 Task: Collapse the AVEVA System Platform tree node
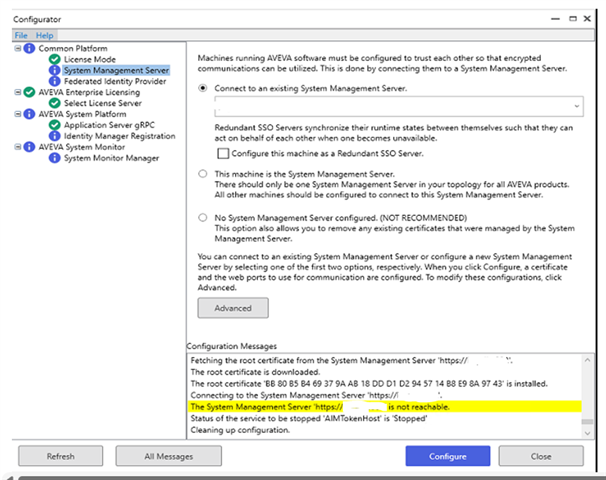pyautogui.click(x=17, y=114)
